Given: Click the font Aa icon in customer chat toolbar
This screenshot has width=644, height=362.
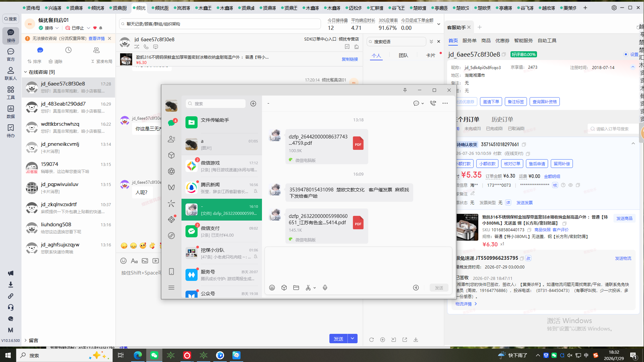Looking at the screenshot, I should point(134,261).
